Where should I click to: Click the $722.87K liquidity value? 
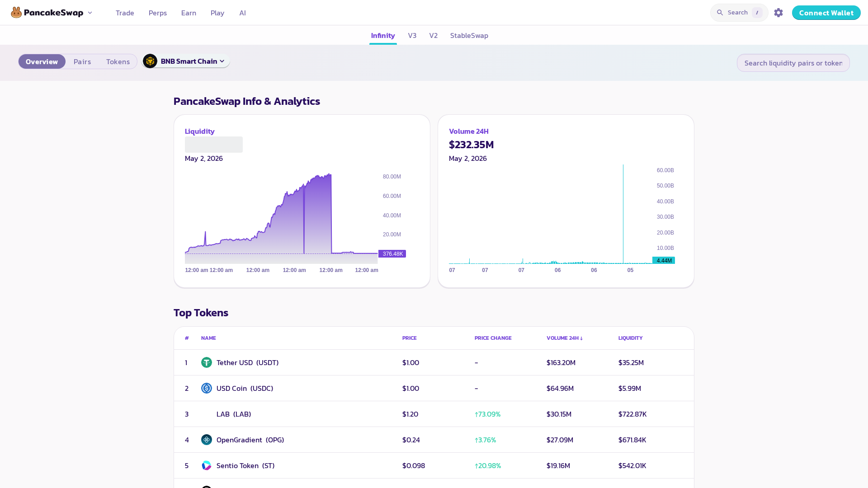(632, 414)
